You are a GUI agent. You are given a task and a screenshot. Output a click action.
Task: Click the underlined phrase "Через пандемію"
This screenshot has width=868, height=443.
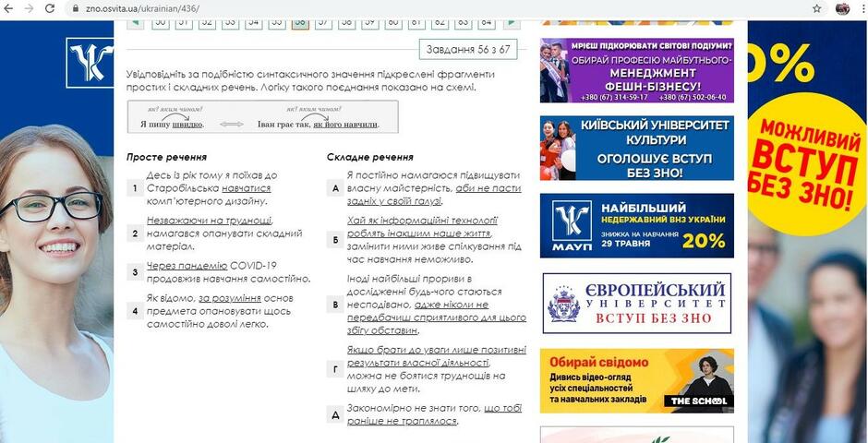point(187,266)
